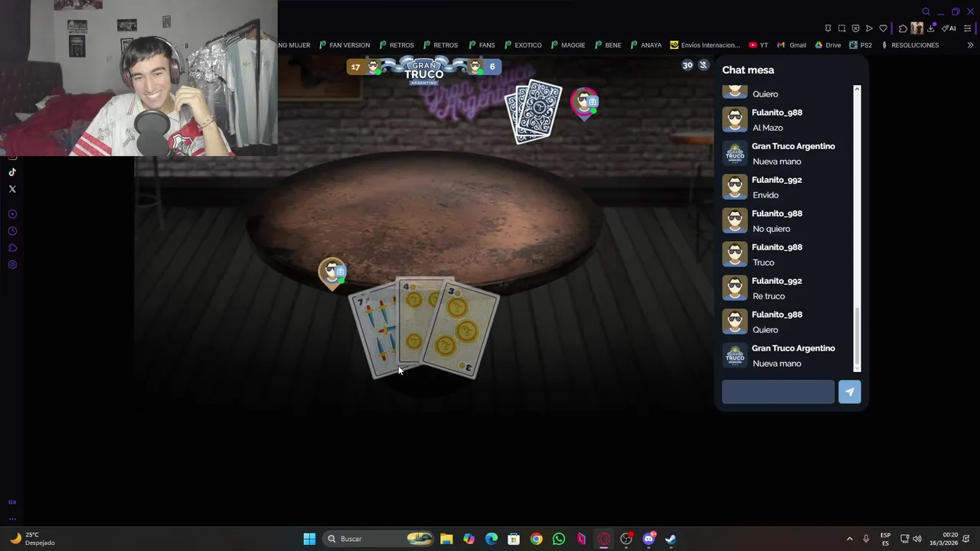Click the opponent's avatar near the deck

point(585,103)
